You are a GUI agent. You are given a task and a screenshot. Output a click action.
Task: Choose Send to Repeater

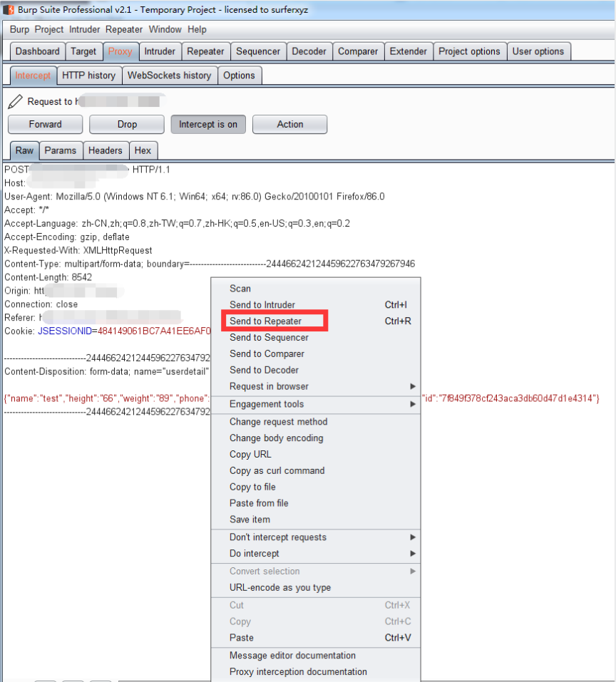pyautogui.click(x=316, y=321)
